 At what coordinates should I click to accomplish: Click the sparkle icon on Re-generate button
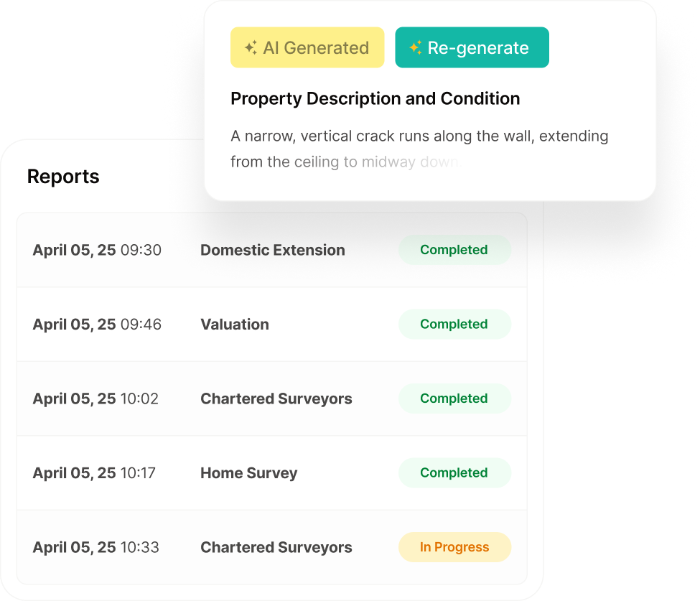pos(415,47)
